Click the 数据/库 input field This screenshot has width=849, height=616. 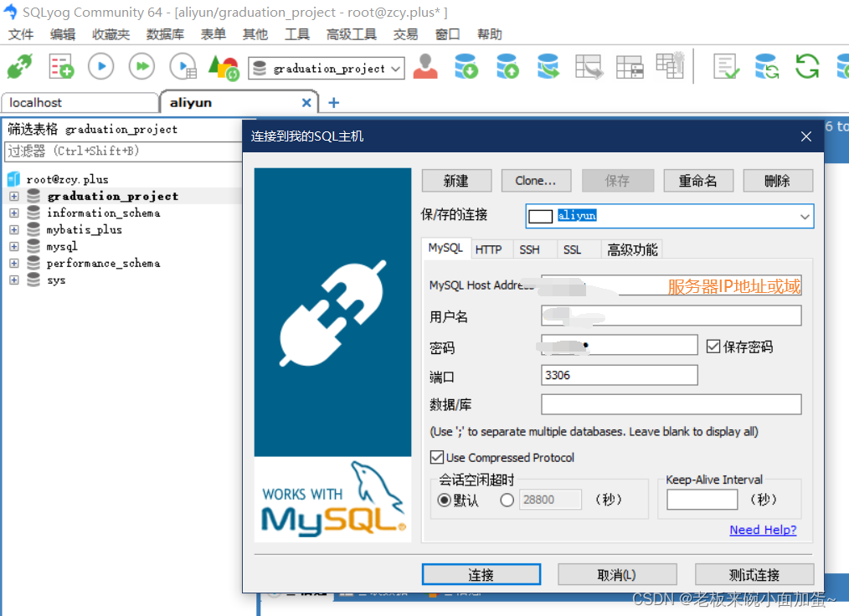(x=671, y=404)
